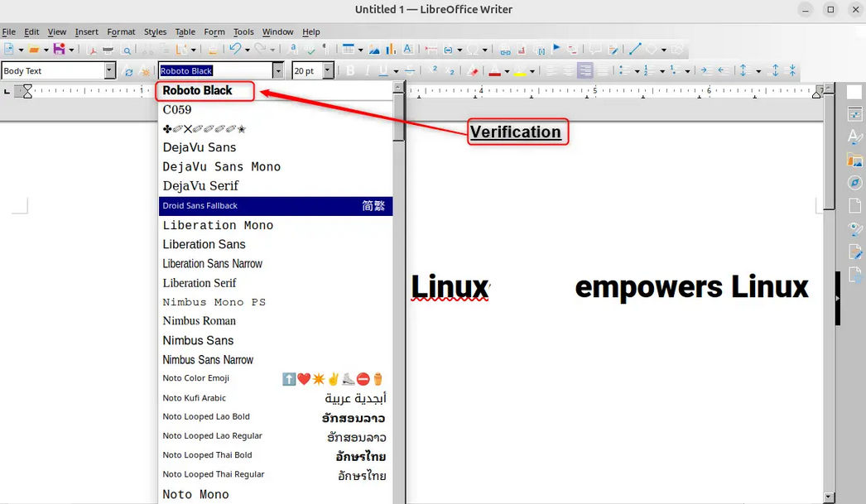
Task: Export the document directly as PDF
Action: [x=93, y=50]
